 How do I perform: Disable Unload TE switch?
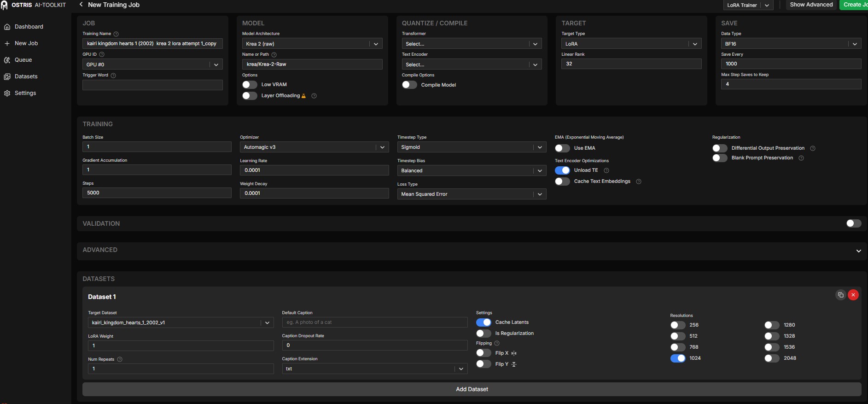(562, 170)
